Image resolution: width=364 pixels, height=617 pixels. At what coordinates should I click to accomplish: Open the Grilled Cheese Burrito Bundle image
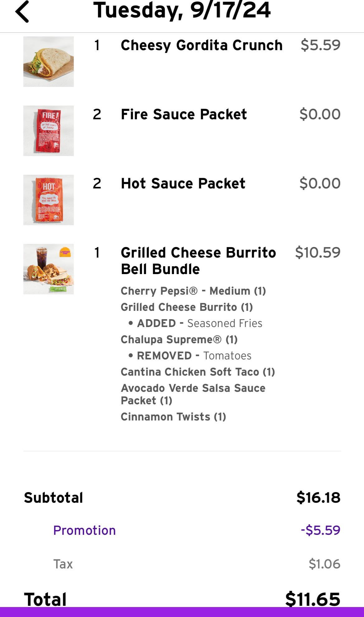click(x=49, y=269)
